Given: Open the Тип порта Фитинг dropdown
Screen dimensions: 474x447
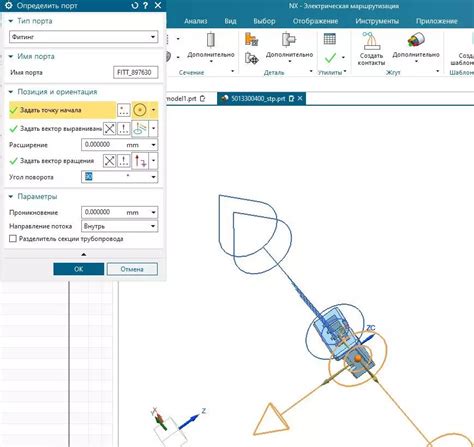Looking at the screenshot, I should point(83,37).
